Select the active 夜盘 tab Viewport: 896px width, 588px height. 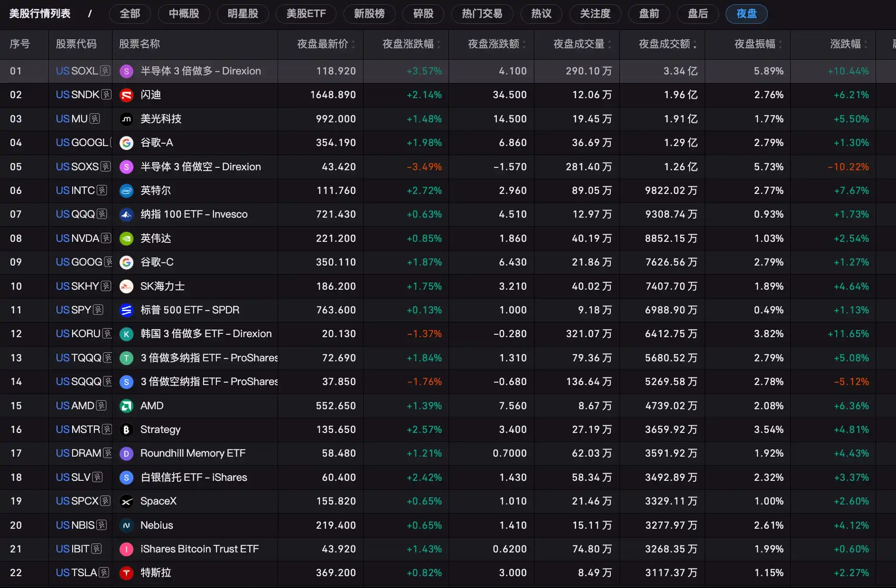747,14
